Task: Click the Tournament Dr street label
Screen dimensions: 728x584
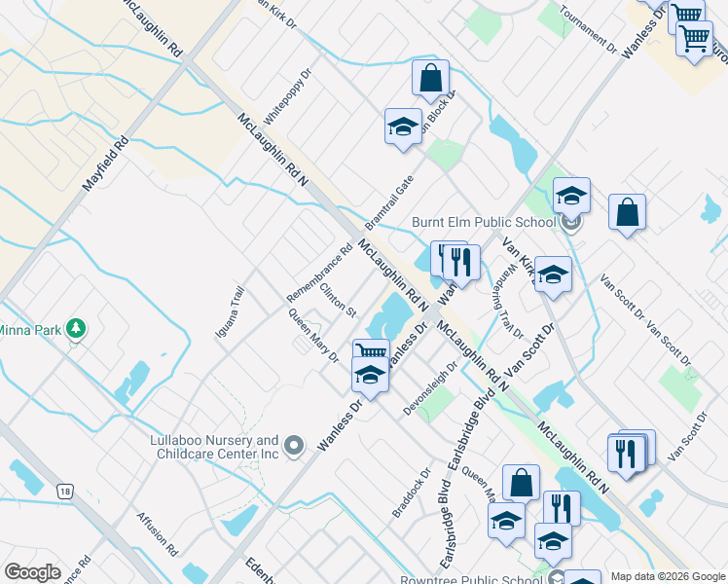Action: click(x=588, y=29)
